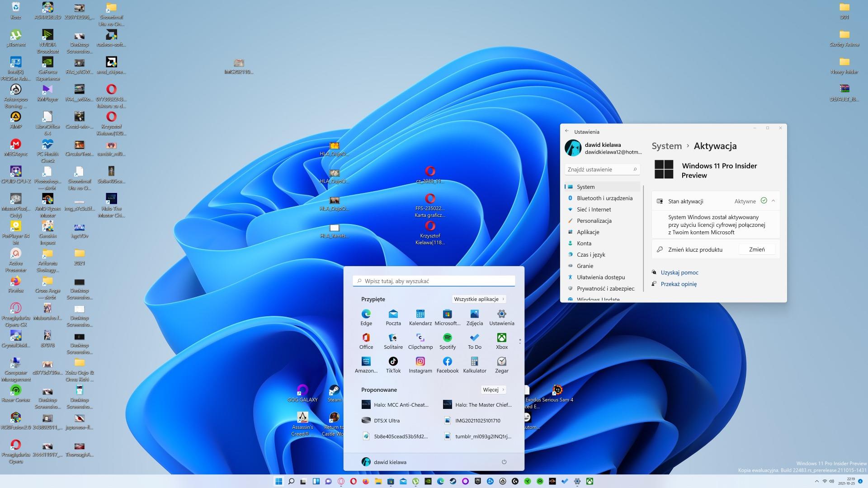Viewport: 868px width, 488px height.
Task: Select the GOG GALAXY desktop shortcut
Action: pos(302,394)
